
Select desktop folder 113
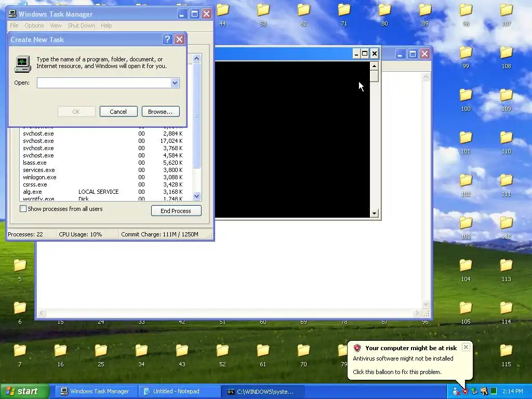[506, 271]
